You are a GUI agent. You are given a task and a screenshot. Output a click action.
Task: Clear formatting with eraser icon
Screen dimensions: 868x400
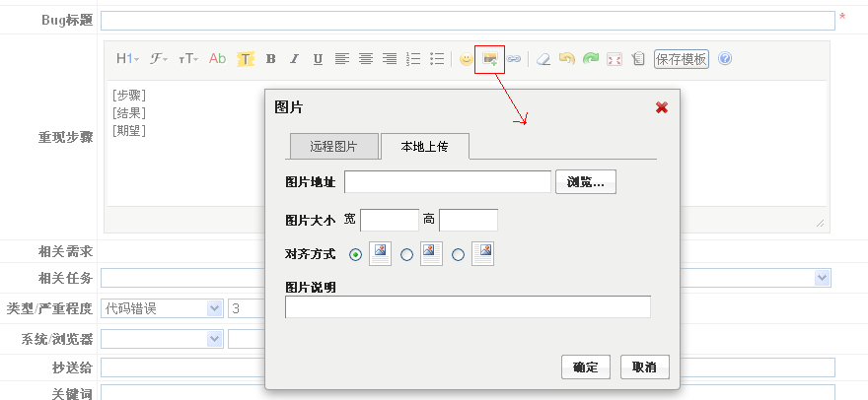(543, 59)
